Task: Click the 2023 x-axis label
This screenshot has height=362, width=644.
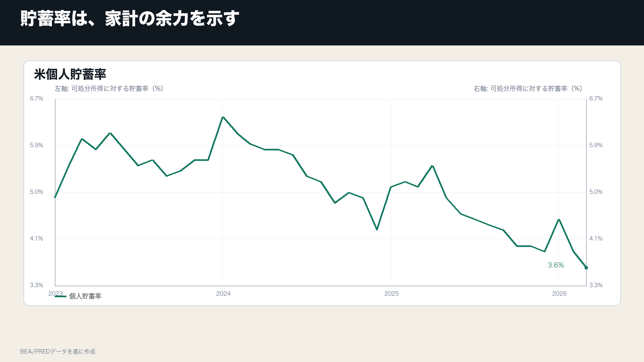Action: [56, 294]
